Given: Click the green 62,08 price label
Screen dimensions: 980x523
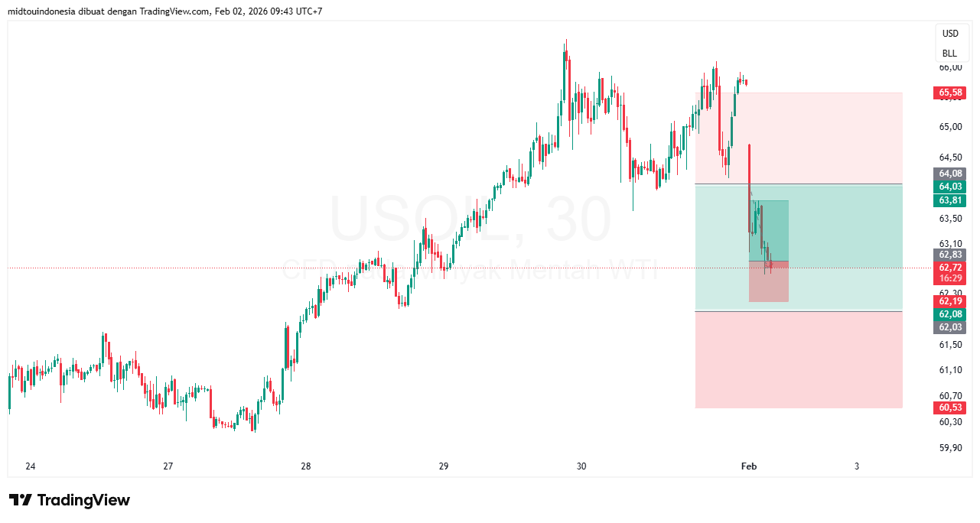Looking at the screenshot, I should point(949,314).
